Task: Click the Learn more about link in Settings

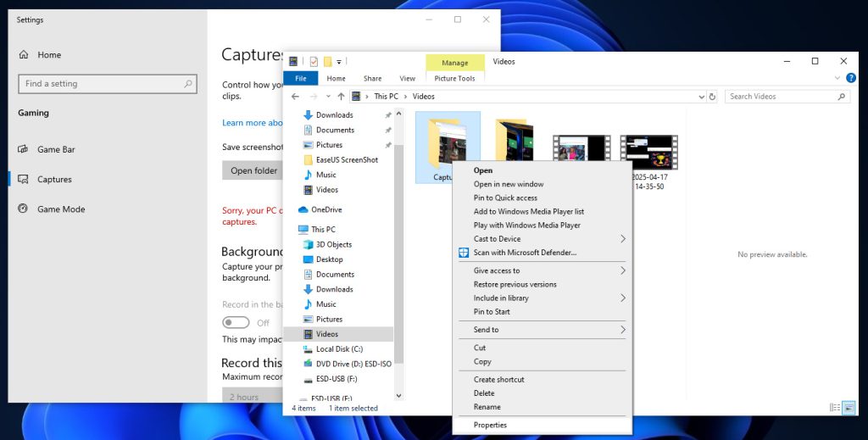Action: point(253,123)
